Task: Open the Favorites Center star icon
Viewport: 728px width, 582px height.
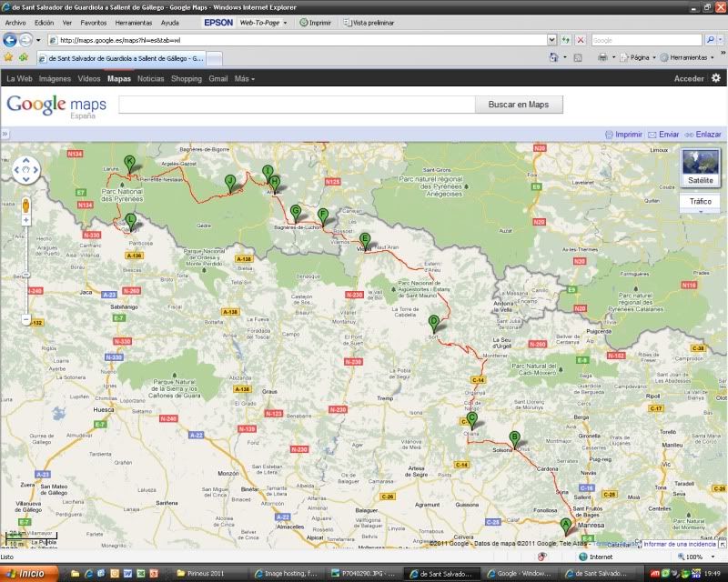Action: coord(8,57)
